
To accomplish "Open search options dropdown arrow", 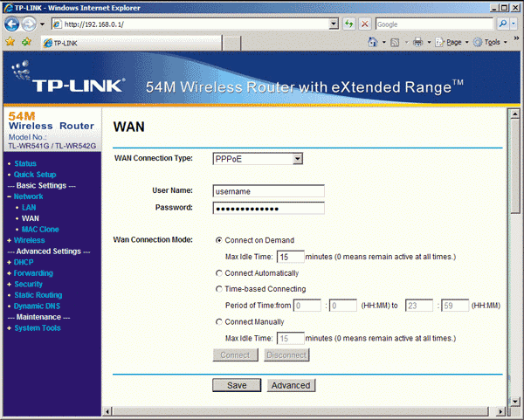I will click(514, 24).
